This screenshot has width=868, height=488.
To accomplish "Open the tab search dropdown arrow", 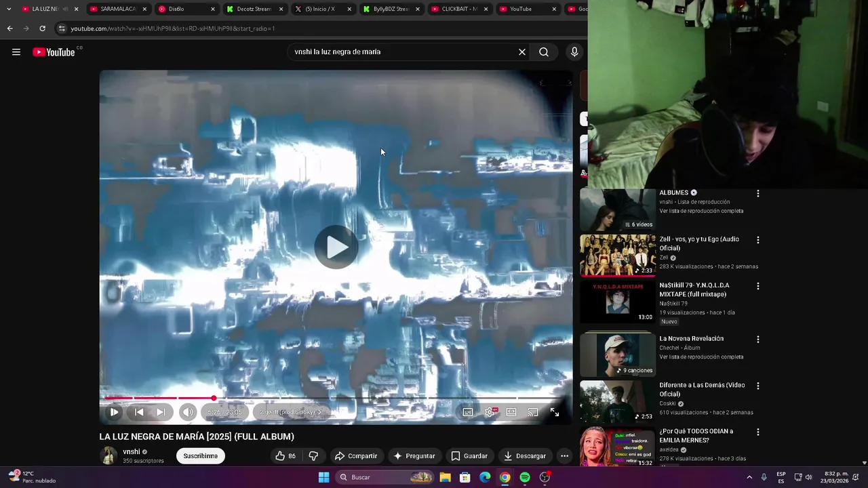I will 8,9.
